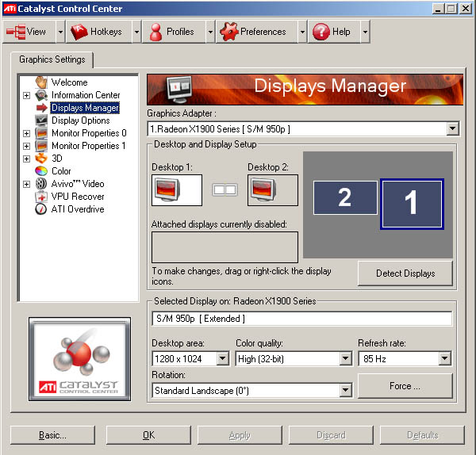The width and height of the screenshot is (476, 455).
Task: Click the Defaults button
Action: 422,435
